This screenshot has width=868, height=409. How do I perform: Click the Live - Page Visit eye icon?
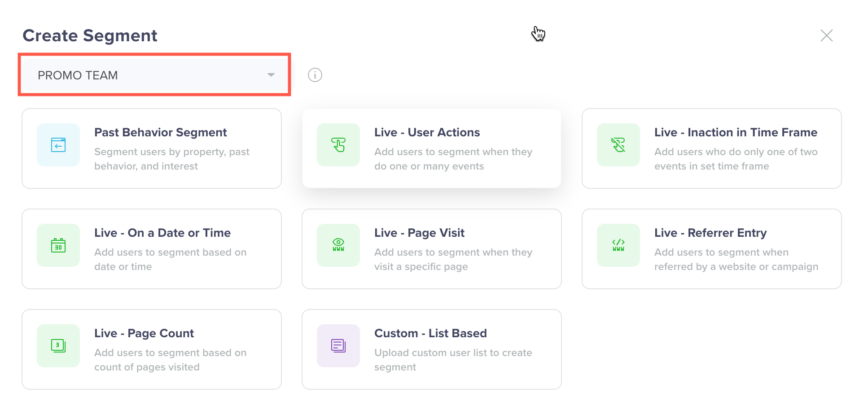(338, 245)
